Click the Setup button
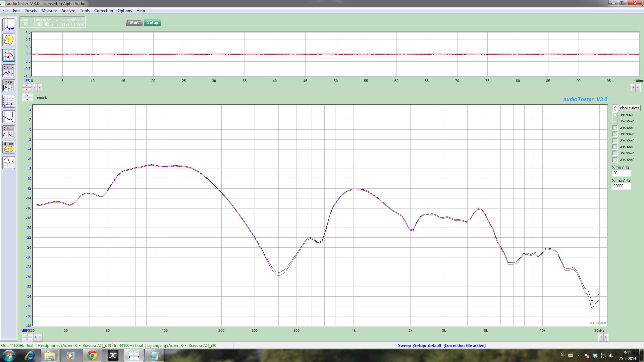Viewport: 644px width, 362px height. tap(152, 22)
